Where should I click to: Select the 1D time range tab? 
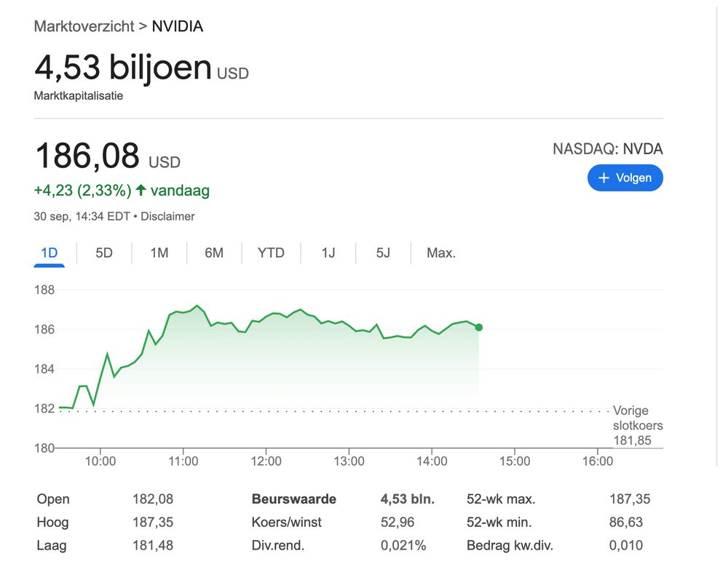(x=49, y=253)
